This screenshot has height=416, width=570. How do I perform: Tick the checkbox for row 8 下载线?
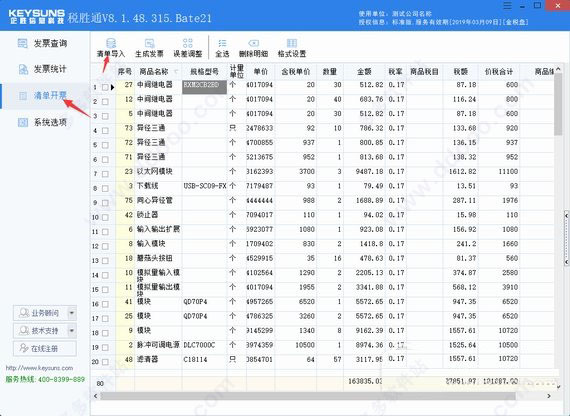pos(105,188)
